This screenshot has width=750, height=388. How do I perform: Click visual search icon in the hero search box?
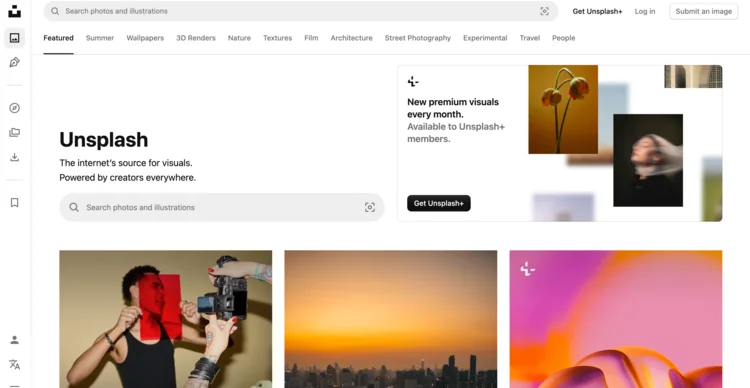click(x=370, y=207)
